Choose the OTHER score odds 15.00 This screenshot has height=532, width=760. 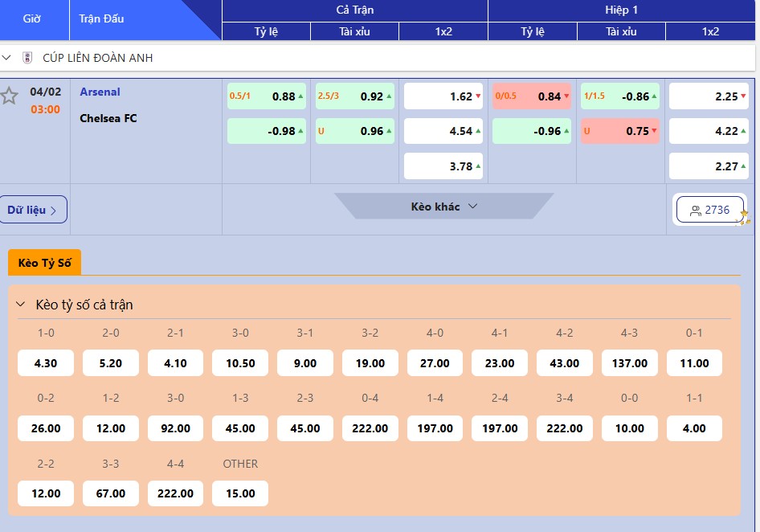[x=240, y=493]
